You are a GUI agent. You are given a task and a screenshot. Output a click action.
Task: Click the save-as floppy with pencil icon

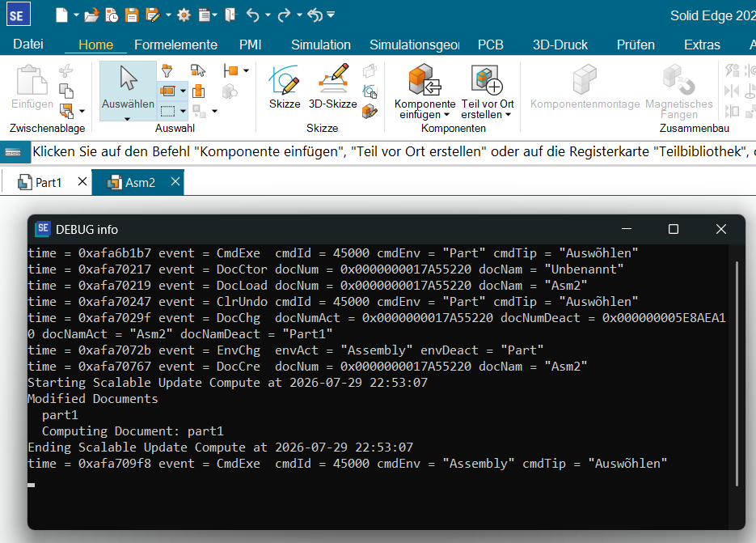tap(153, 15)
